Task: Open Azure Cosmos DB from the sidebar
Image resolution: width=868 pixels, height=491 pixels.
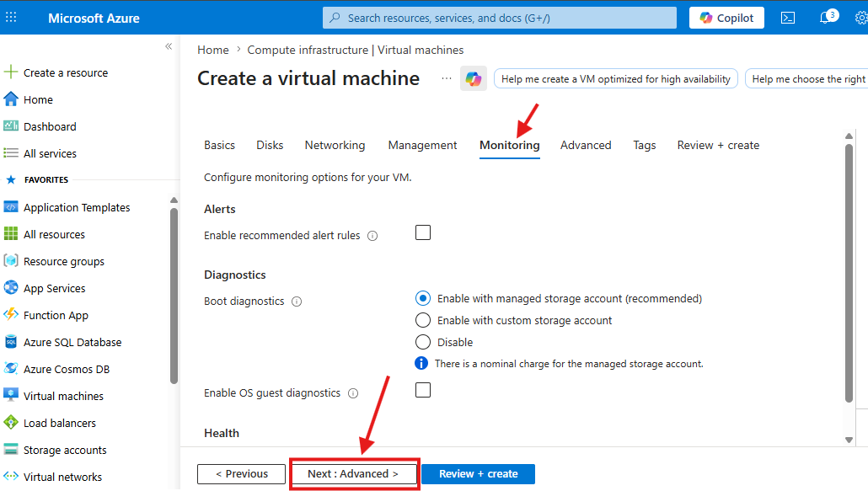Action: point(67,369)
